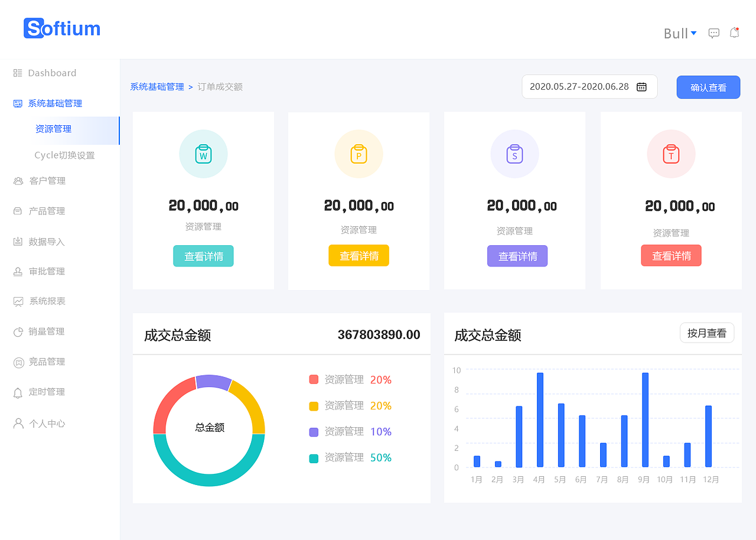Screen dimensions: 756x540
Task: Click the purple S clipboard icon
Action: coord(514,154)
